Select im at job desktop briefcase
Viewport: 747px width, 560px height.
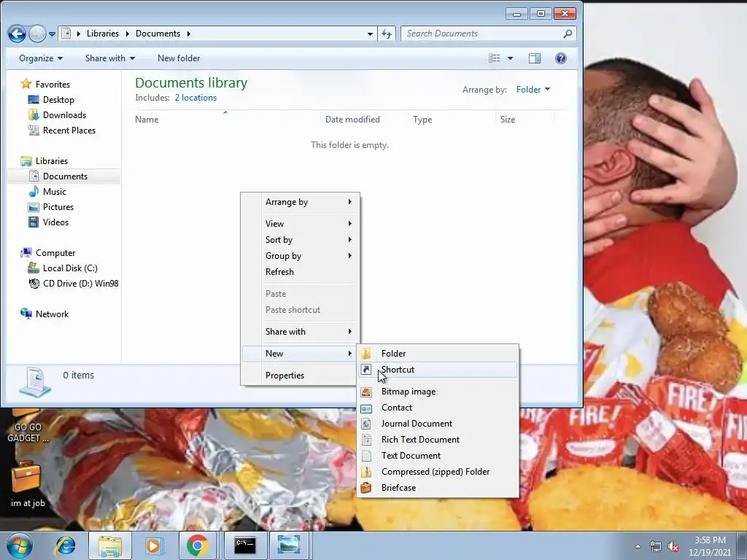coord(27,483)
